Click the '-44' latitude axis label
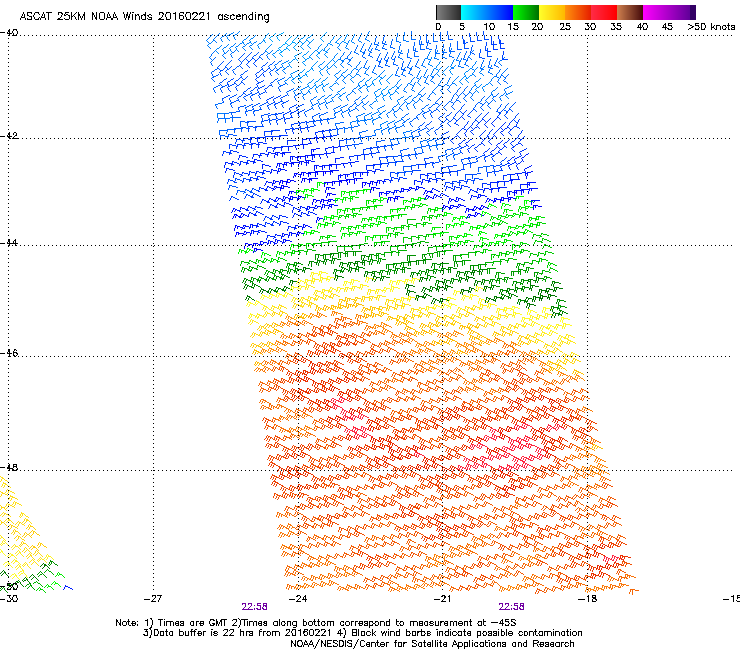This screenshot has height=650, width=740. click(9, 243)
